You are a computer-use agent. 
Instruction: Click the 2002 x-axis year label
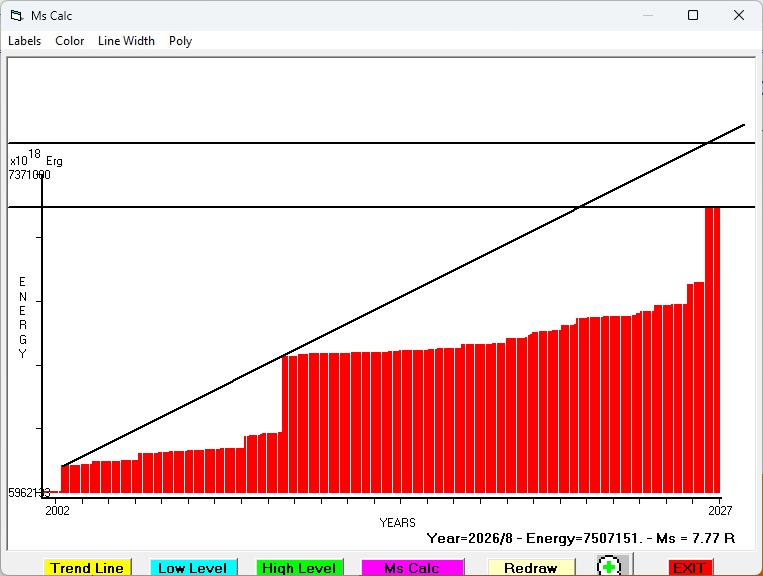[57, 510]
